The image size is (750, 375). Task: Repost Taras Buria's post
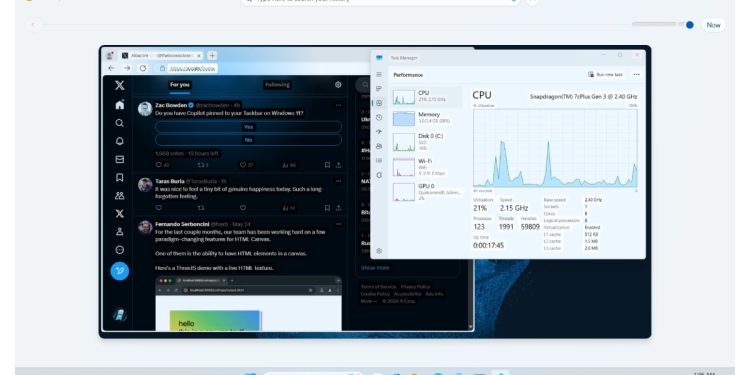201,208
